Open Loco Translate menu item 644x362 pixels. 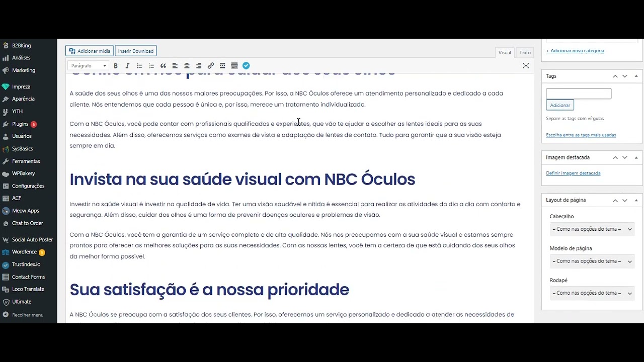(x=29, y=289)
